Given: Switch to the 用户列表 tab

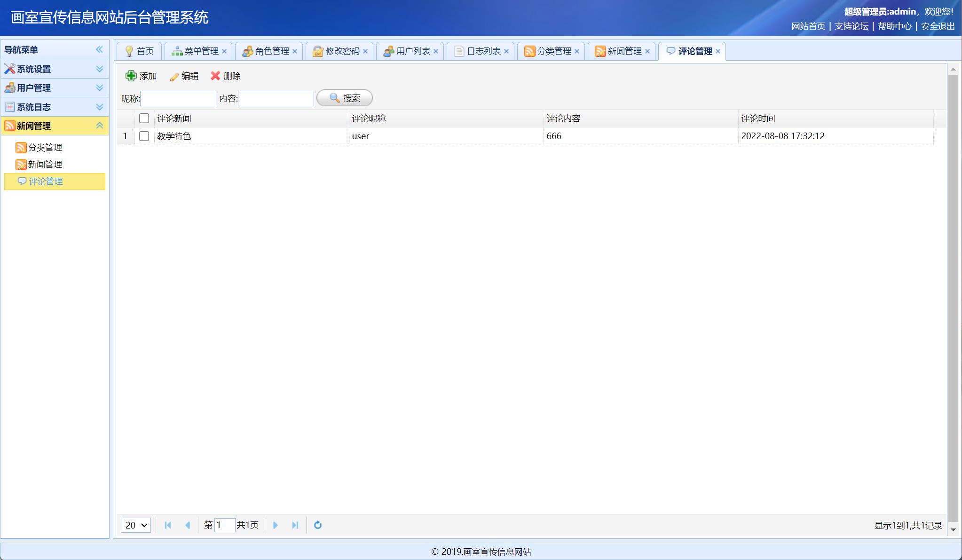Looking at the screenshot, I should [412, 51].
